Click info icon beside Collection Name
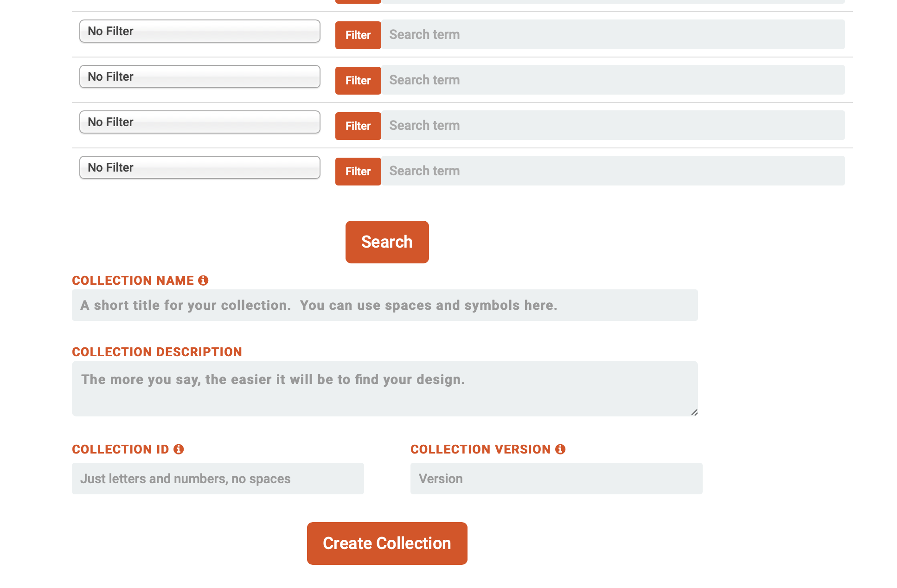The height and width of the screenshot is (588, 897). coord(203,281)
